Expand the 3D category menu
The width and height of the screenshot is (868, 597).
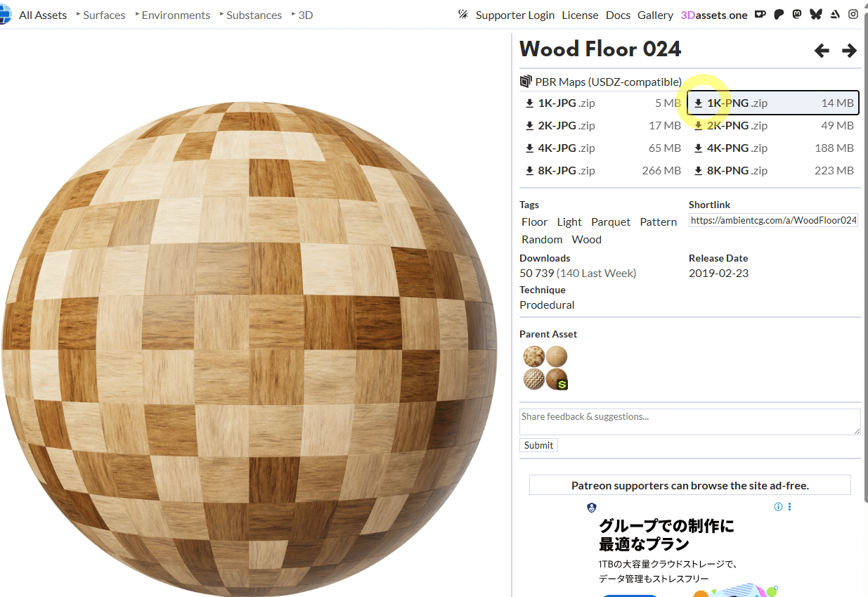302,15
